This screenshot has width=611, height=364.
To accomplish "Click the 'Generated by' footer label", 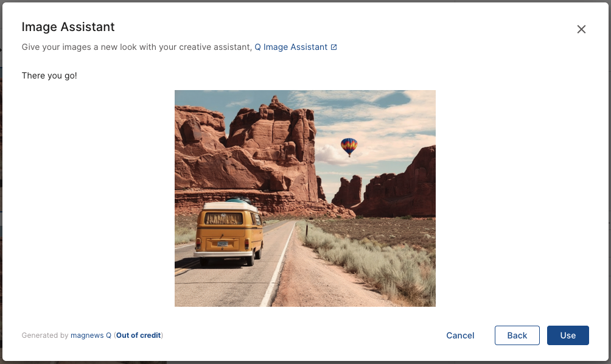I will point(45,335).
